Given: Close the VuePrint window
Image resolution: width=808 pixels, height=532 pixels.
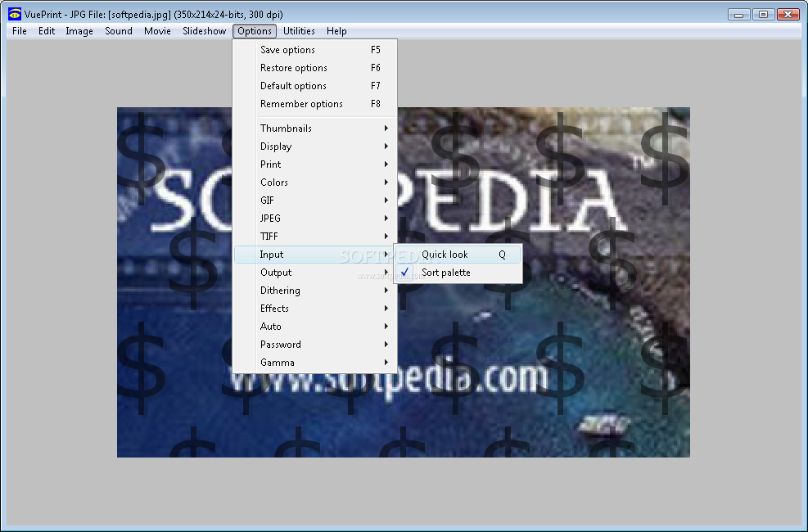Looking at the screenshot, I should (x=788, y=15).
